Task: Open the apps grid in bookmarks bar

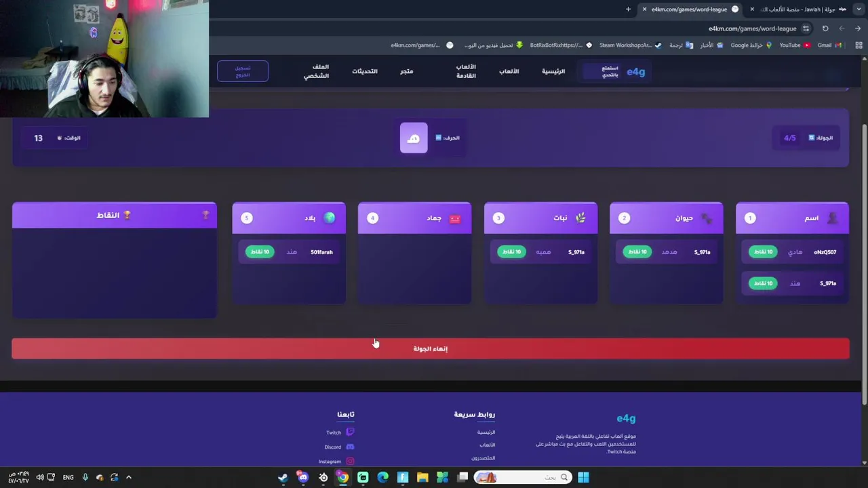Action: click(859, 45)
